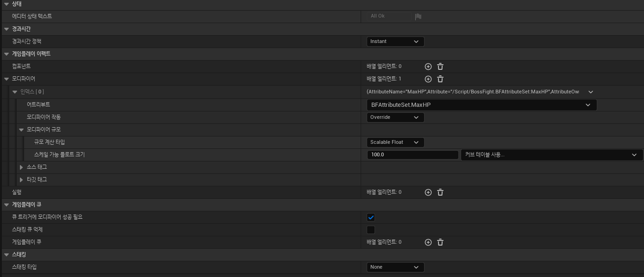Collapse the 상태 section
This screenshot has width=644, height=277.
coord(6,4)
